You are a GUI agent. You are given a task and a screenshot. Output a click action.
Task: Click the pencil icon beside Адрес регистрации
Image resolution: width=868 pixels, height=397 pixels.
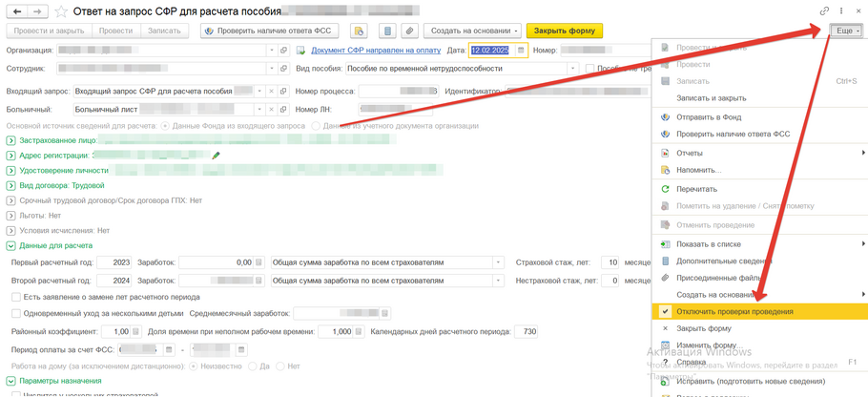click(217, 156)
